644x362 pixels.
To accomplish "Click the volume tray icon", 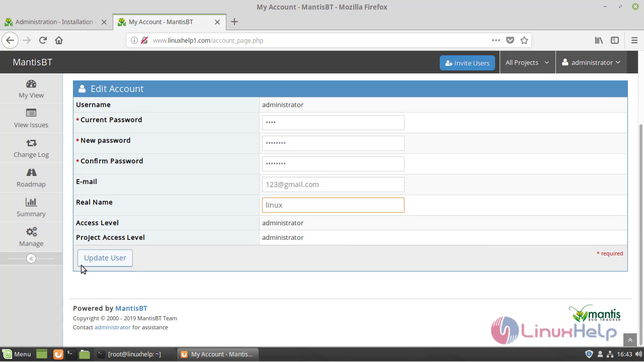I will pos(638,354).
